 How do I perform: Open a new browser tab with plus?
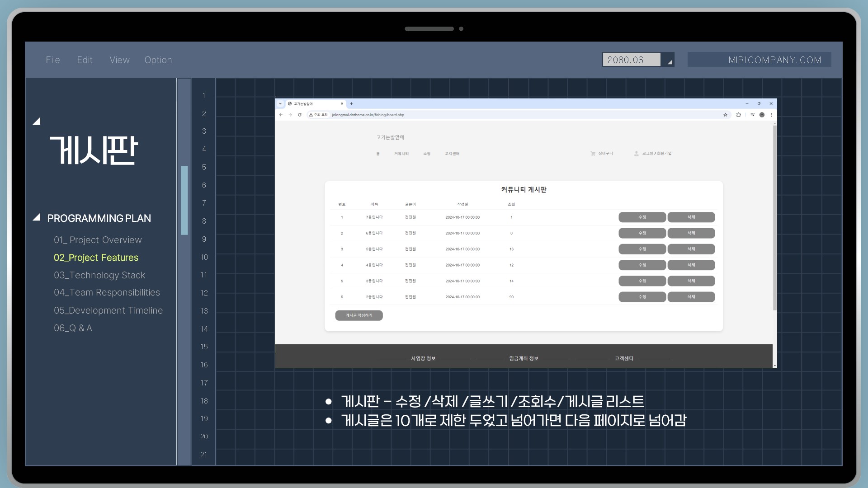click(351, 103)
